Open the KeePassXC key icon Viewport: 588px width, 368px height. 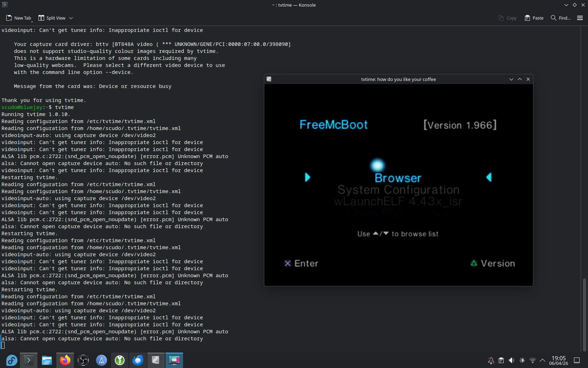pyautogui.click(x=120, y=360)
